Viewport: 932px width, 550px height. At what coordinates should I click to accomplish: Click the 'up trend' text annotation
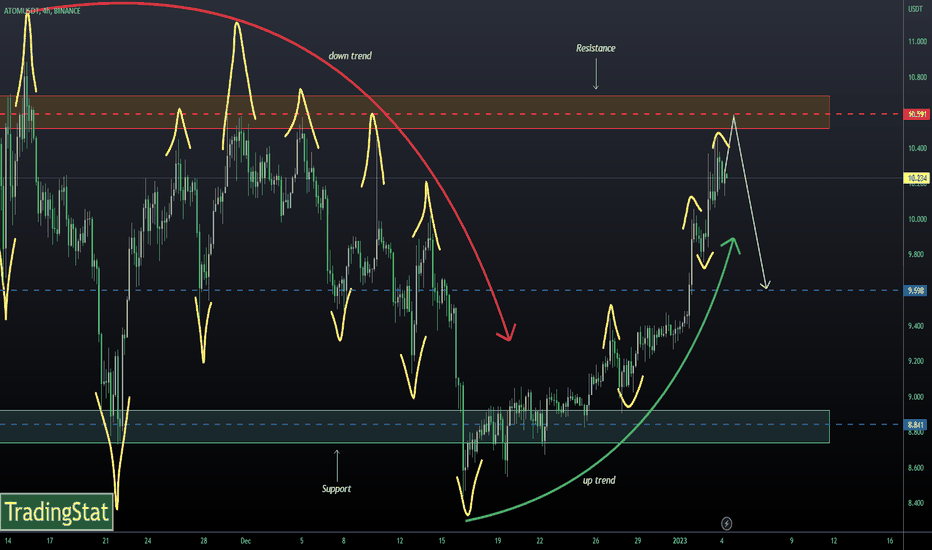coord(599,480)
